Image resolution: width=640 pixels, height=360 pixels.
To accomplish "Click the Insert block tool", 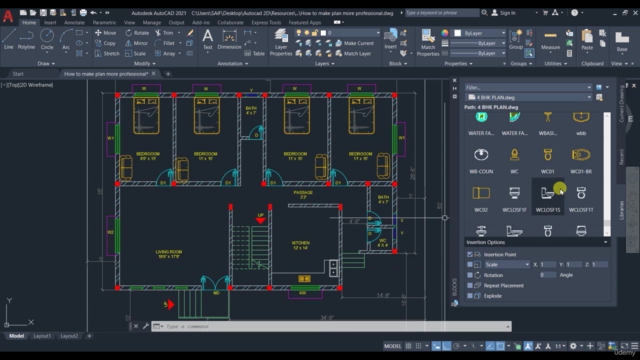I will point(391,39).
